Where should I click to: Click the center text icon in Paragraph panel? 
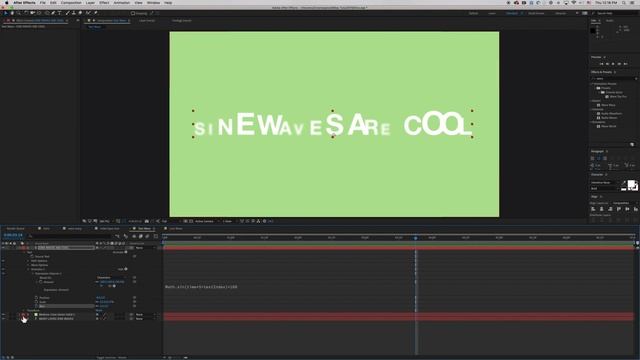tap(599, 158)
